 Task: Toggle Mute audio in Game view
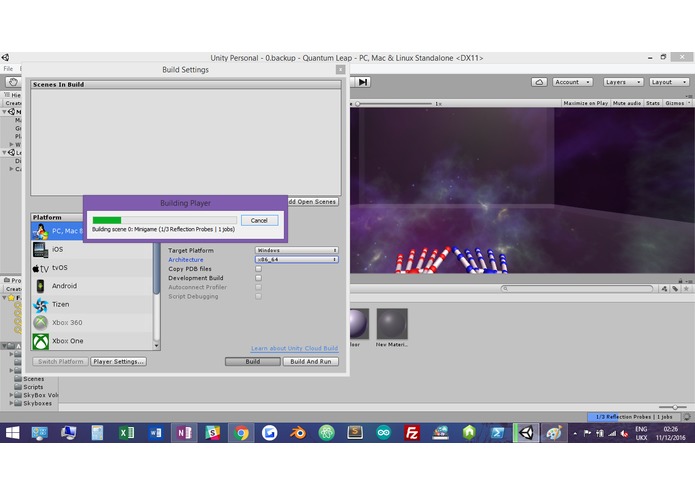(627, 103)
